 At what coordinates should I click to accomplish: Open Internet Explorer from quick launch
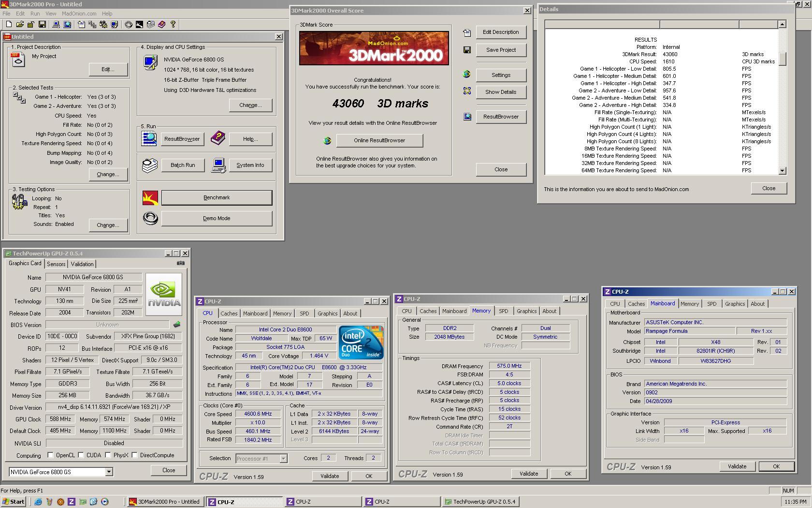coord(38,502)
